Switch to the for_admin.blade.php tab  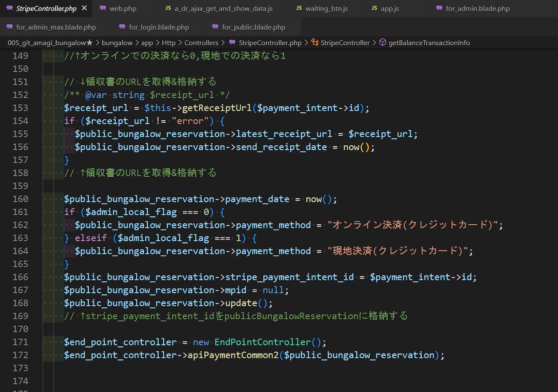point(477,8)
